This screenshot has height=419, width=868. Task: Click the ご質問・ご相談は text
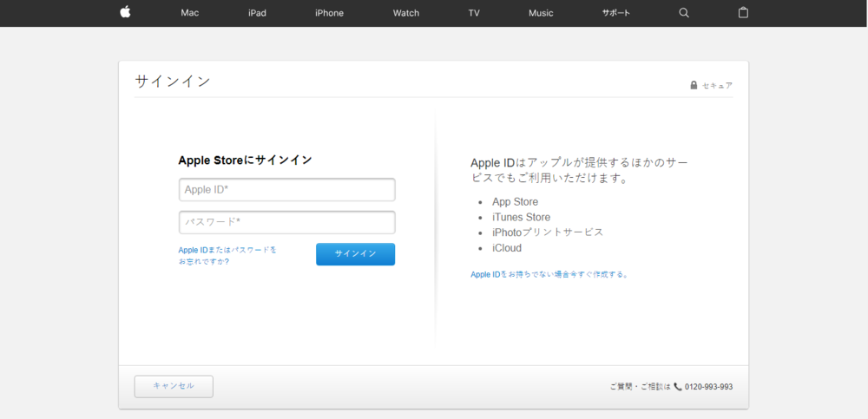pos(641,387)
